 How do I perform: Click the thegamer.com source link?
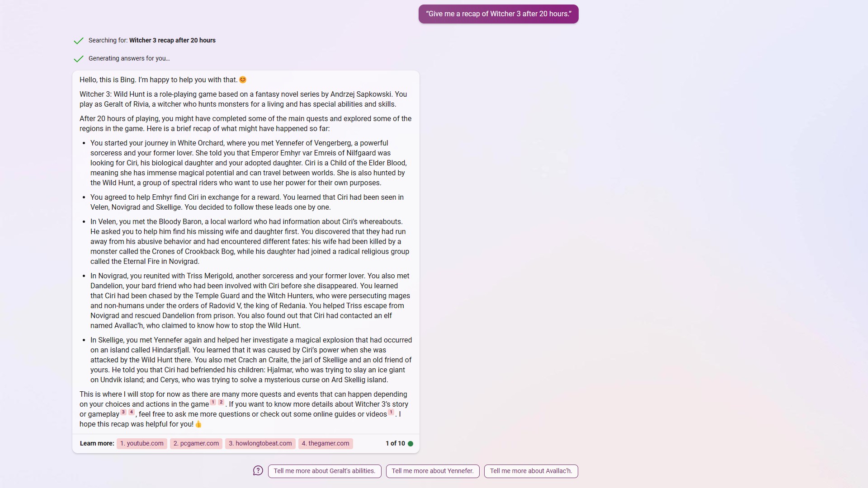(325, 443)
